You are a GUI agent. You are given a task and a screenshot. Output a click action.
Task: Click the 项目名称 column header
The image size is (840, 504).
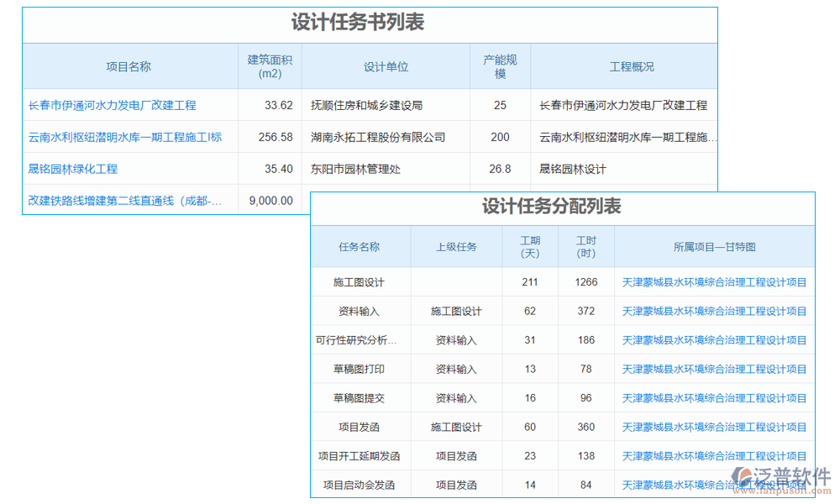[129, 66]
